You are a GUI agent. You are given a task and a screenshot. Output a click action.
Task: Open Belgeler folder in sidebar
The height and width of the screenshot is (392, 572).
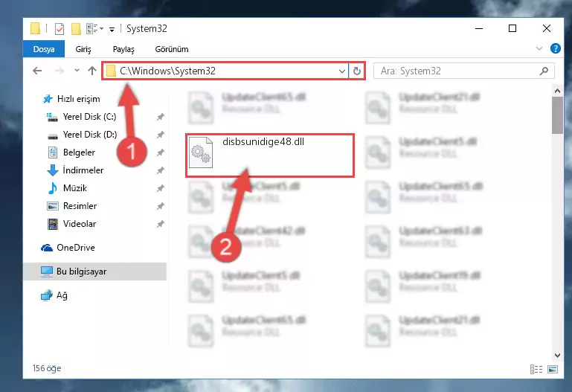click(71, 152)
